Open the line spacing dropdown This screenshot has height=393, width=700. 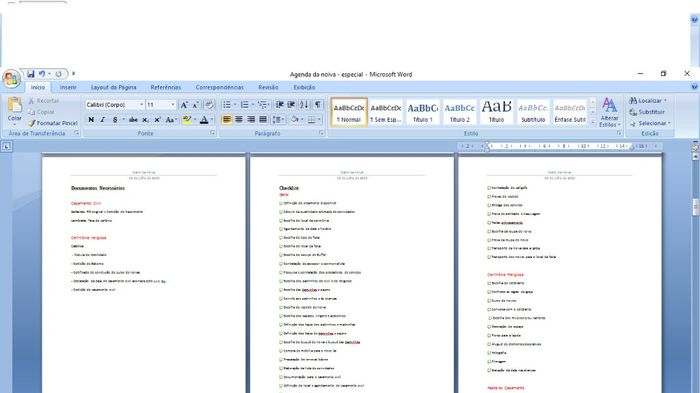pos(278,120)
